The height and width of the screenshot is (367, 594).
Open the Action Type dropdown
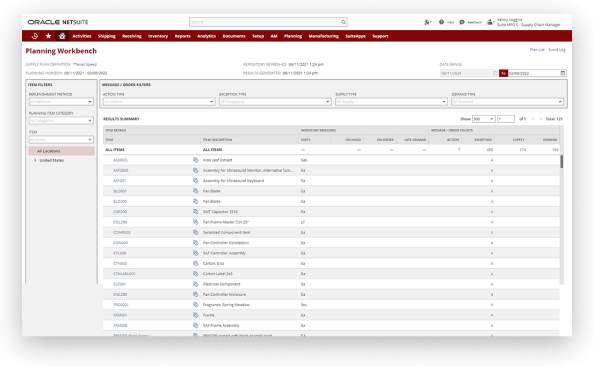159,102
